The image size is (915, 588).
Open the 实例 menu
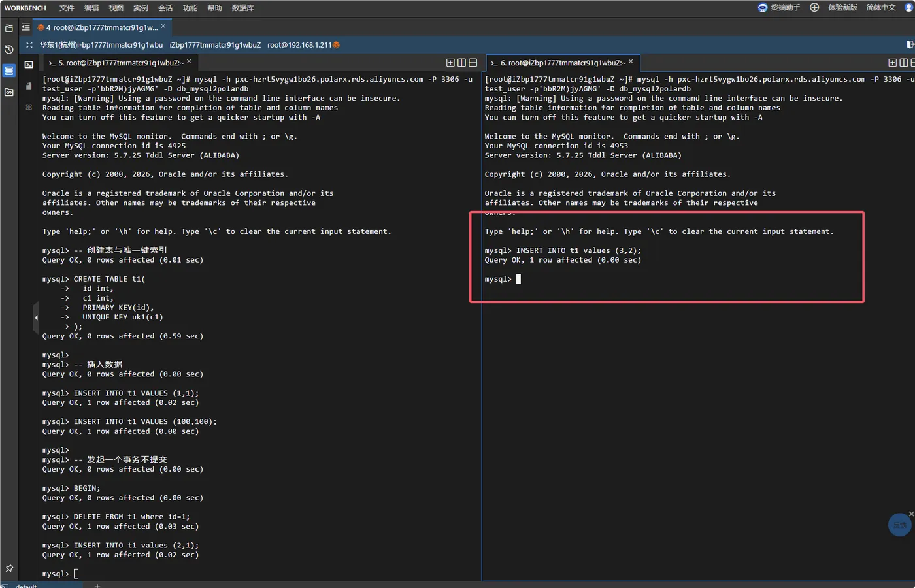coord(141,8)
